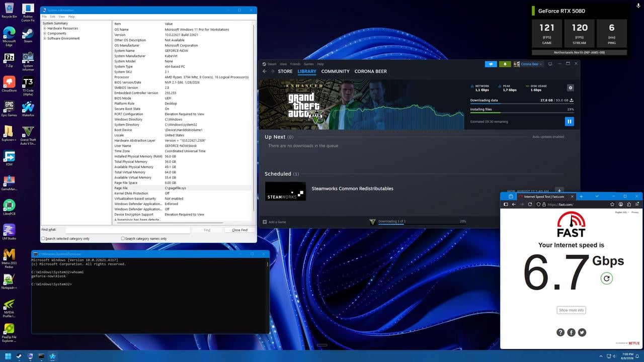The width and height of the screenshot is (644, 362).
Task: Share Fast.com result on Twitter
Action: tap(582, 332)
